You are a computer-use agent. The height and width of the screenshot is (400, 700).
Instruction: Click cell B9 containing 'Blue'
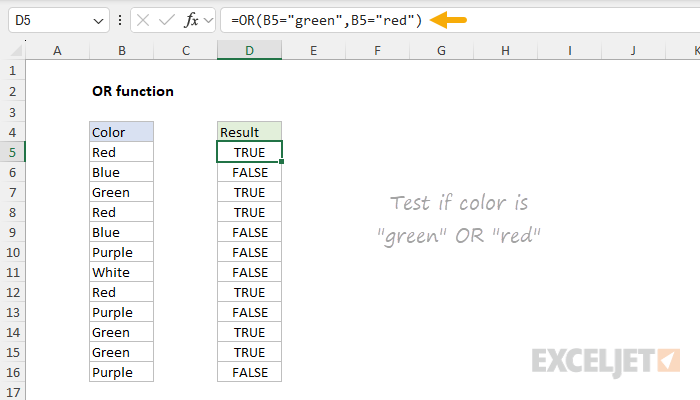pos(121,233)
